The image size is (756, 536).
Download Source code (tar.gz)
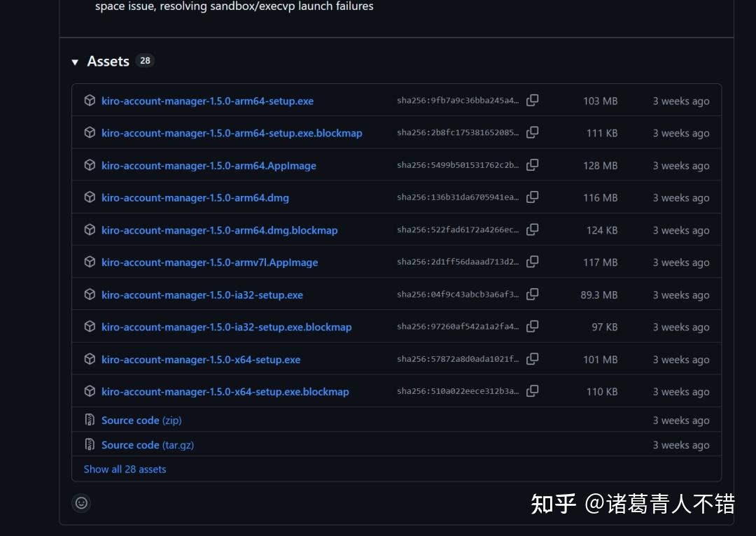click(x=147, y=445)
